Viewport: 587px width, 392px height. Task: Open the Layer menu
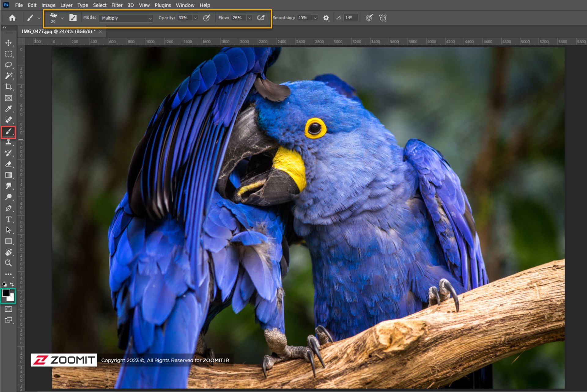click(x=66, y=5)
